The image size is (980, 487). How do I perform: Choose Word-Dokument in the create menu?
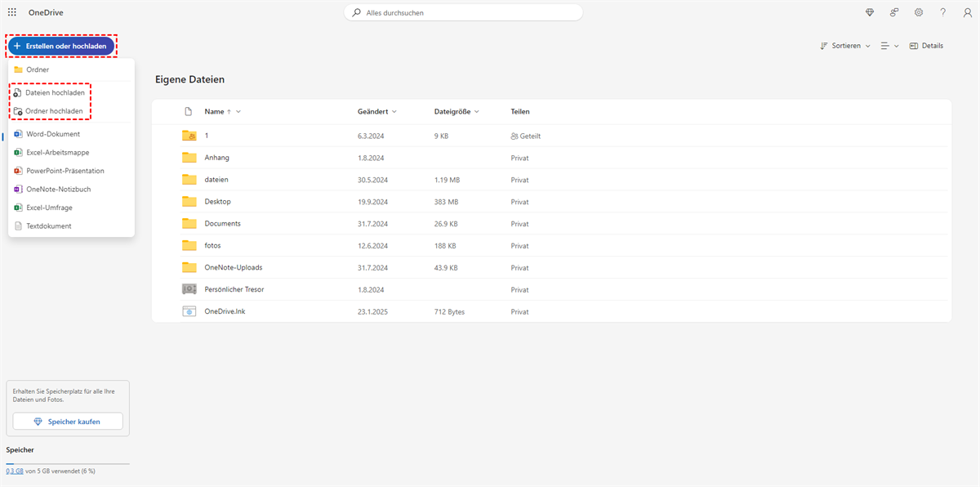[x=53, y=134]
